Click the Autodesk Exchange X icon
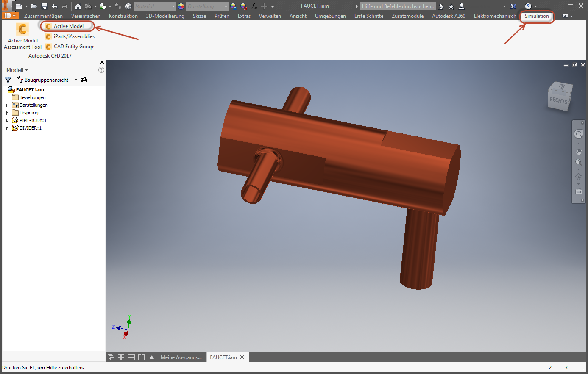This screenshot has height=374, width=588. point(513,6)
